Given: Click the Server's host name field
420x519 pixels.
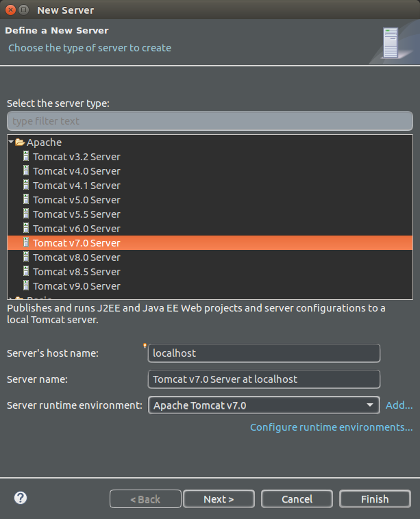Looking at the screenshot, I should pyautogui.click(x=264, y=353).
